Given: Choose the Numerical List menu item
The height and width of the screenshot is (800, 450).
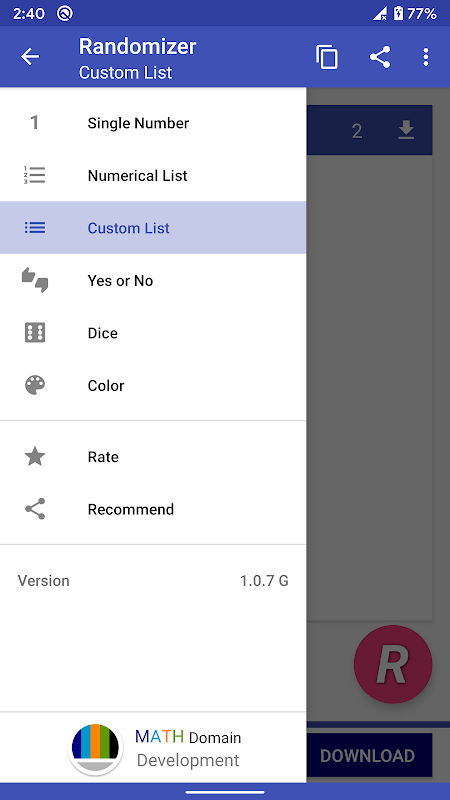Looking at the screenshot, I should [x=153, y=176].
